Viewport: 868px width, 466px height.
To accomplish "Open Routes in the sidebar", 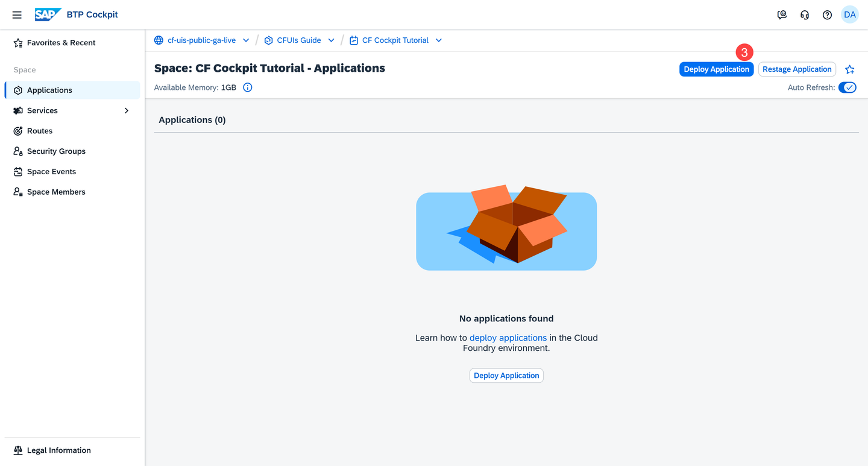I will click(72, 131).
